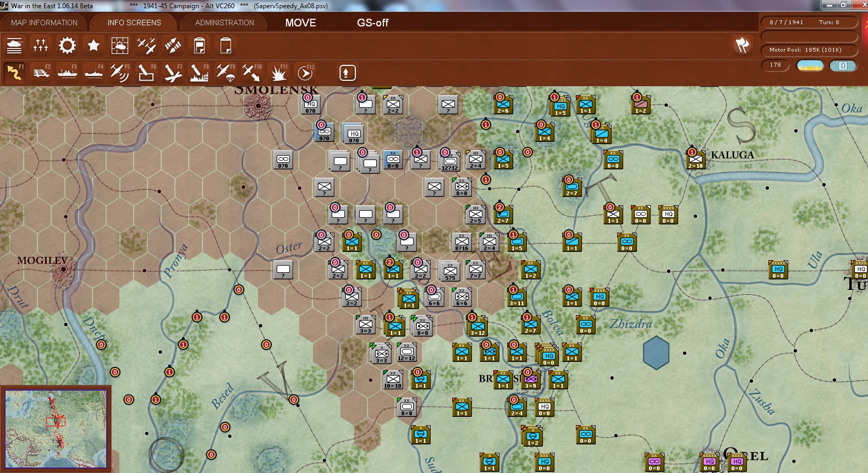Open the blank document report icon
This screenshot has height=473, width=868.
226,46
